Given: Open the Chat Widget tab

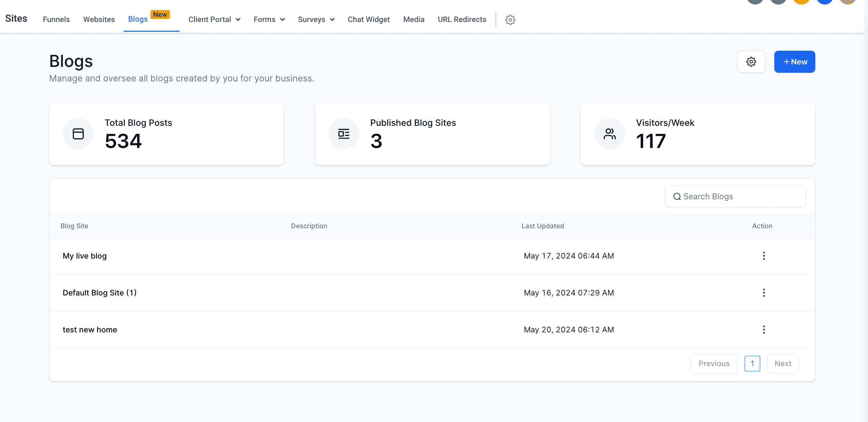Looking at the screenshot, I should 369,19.
